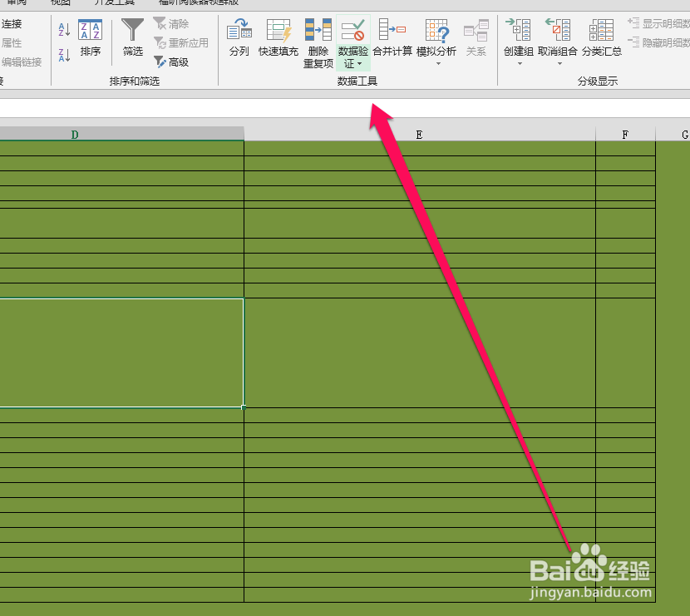Toggle the 筛选 filter funnel
Screen dimensions: 690x616
click(132, 38)
